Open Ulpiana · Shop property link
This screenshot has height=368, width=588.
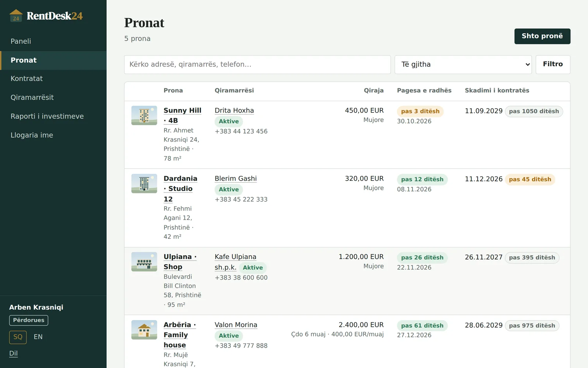click(x=180, y=262)
